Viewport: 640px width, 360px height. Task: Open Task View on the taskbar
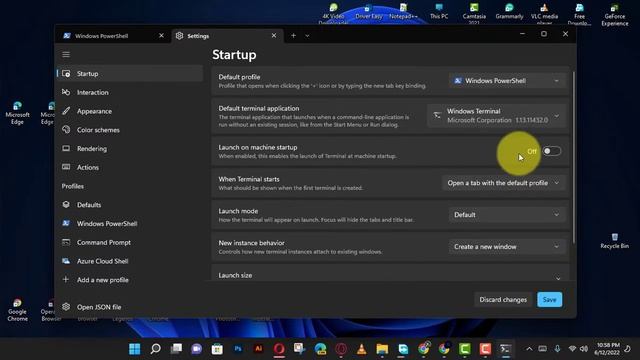(176, 349)
